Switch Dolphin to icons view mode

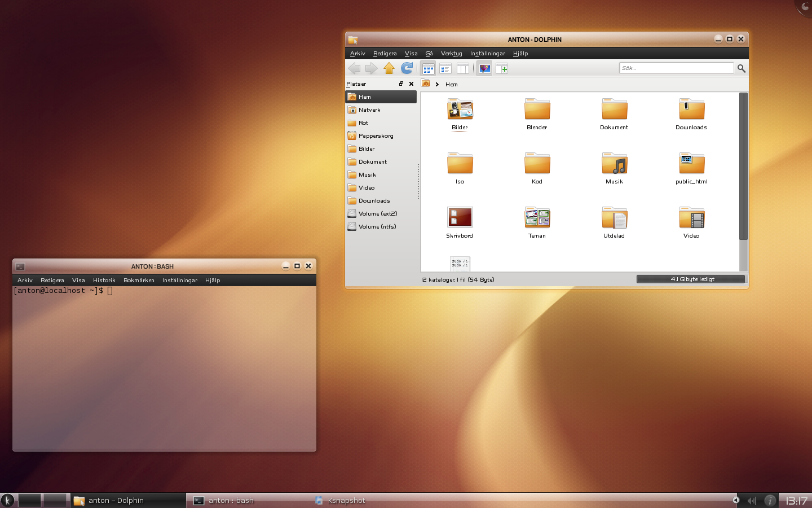[428, 69]
